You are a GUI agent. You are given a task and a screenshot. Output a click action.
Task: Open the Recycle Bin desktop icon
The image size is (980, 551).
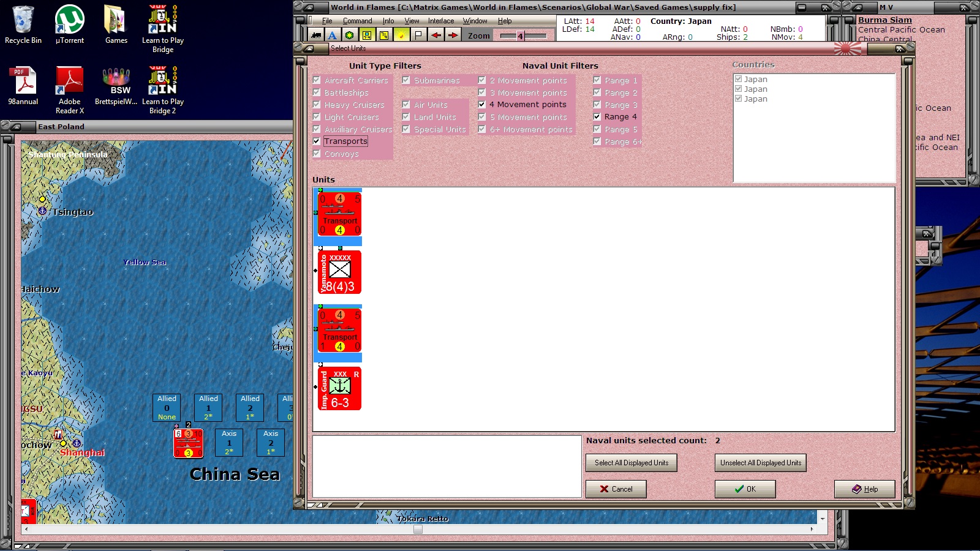click(x=23, y=25)
